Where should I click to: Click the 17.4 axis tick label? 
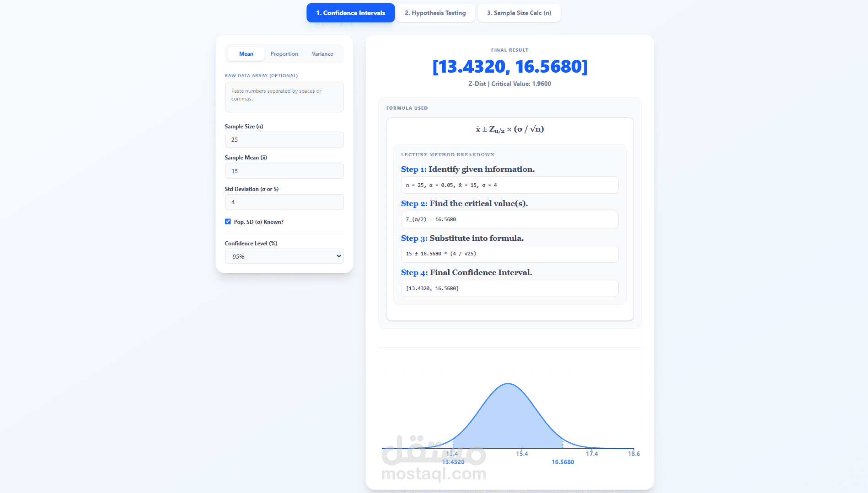(x=592, y=454)
